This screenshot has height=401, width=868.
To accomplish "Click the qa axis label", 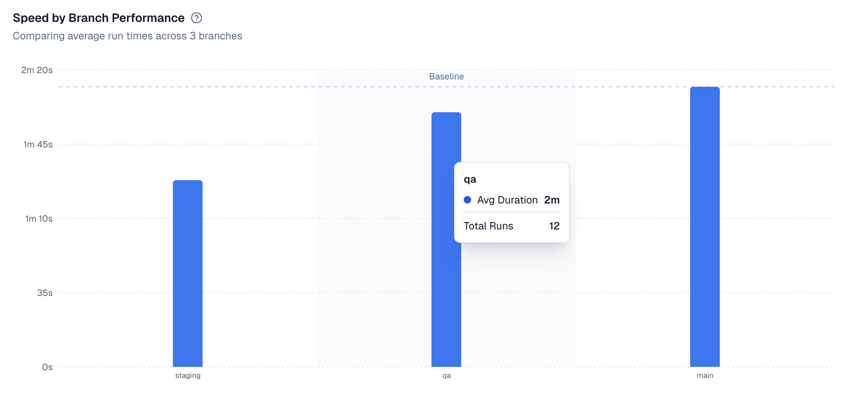I will click(446, 375).
